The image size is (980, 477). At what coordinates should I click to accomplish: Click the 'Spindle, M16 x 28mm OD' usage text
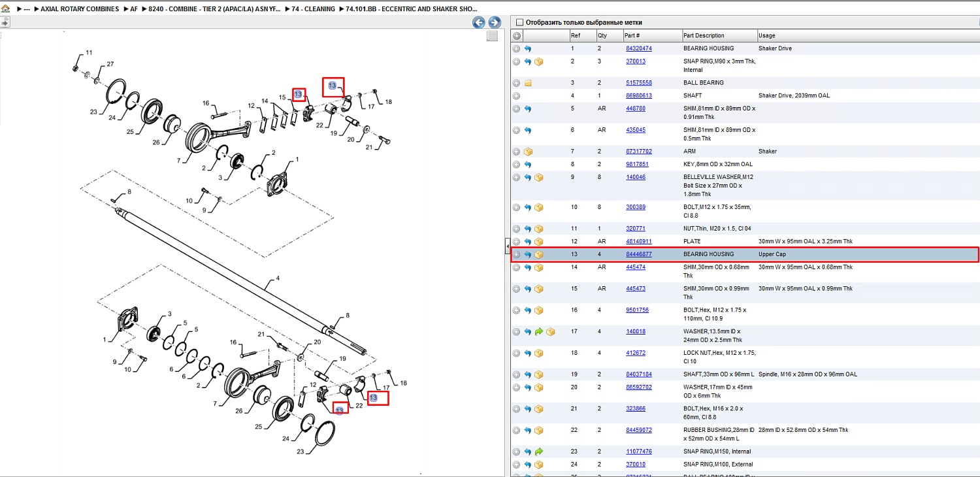pos(808,375)
